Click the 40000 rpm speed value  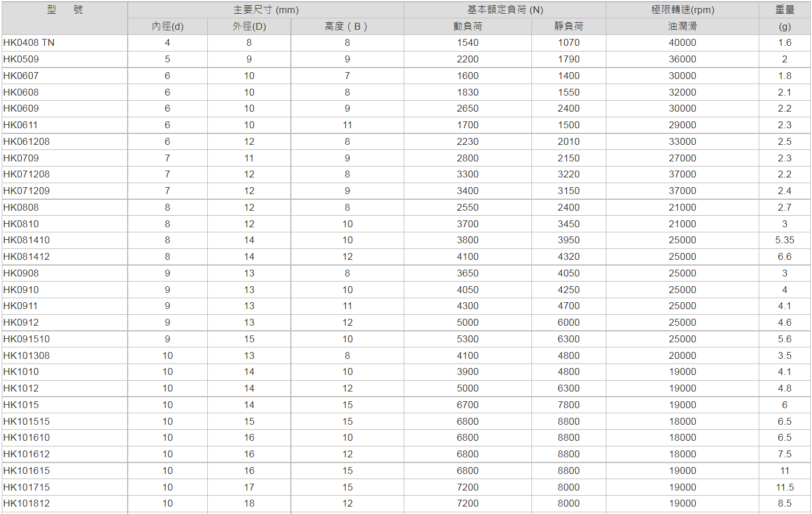click(x=683, y=43)
